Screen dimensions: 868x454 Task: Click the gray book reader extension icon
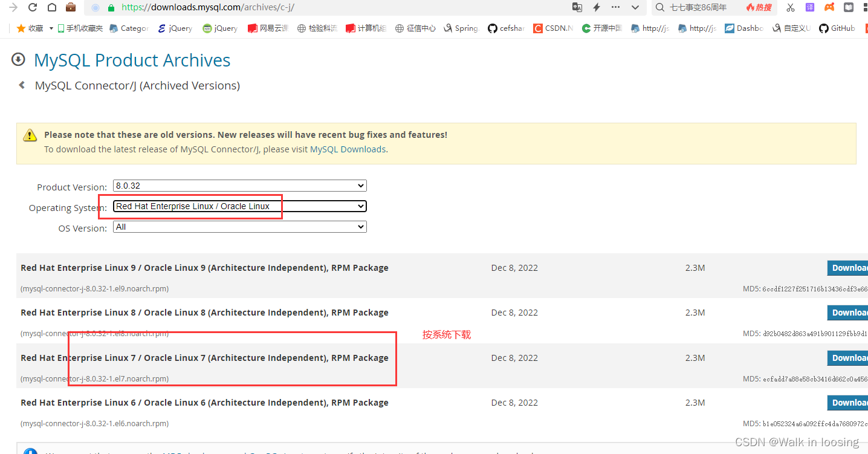coord(849,7)
